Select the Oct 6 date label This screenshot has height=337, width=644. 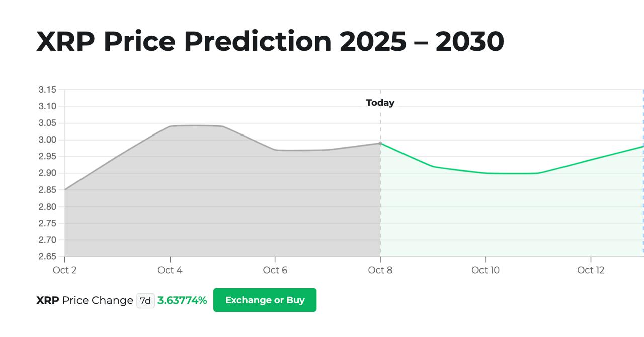point(275,271)
